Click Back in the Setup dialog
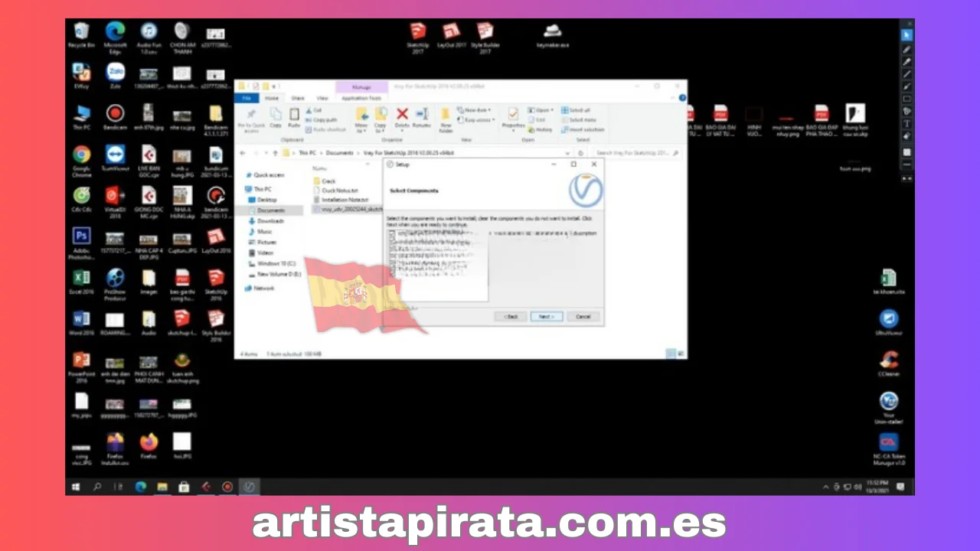Screen dimensions: 980x551 tap(511, 316)
